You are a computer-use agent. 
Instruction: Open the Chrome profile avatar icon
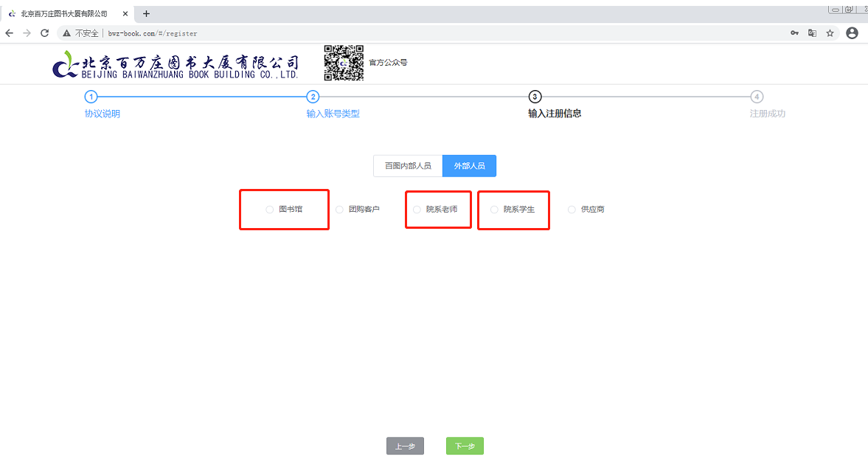(x=852, y=33)
